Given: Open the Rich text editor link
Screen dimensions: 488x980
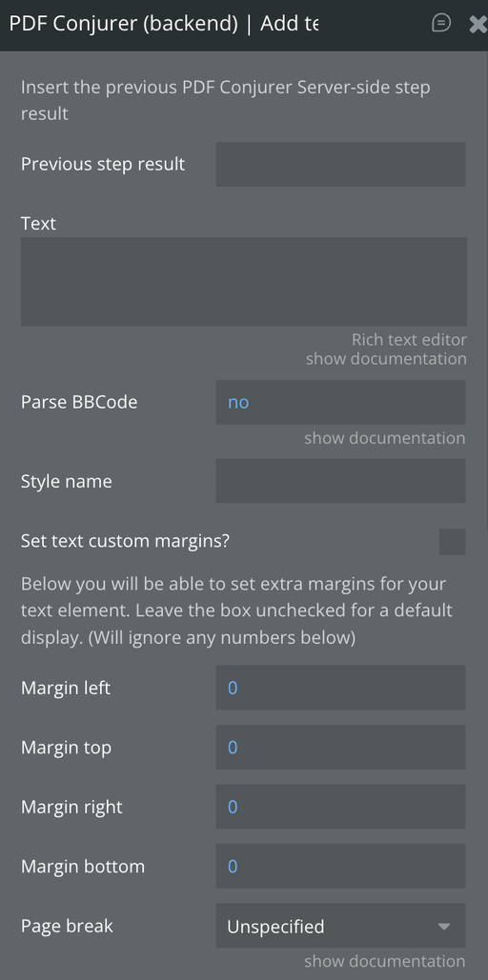Looking at the screenshot, I should click(x=409, y=340).
